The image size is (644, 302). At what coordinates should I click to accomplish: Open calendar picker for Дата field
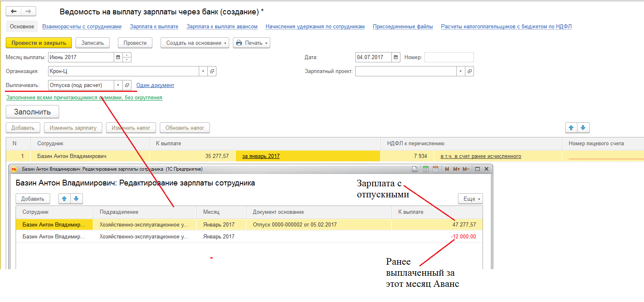pyautogui.click(x=396, y=57)
